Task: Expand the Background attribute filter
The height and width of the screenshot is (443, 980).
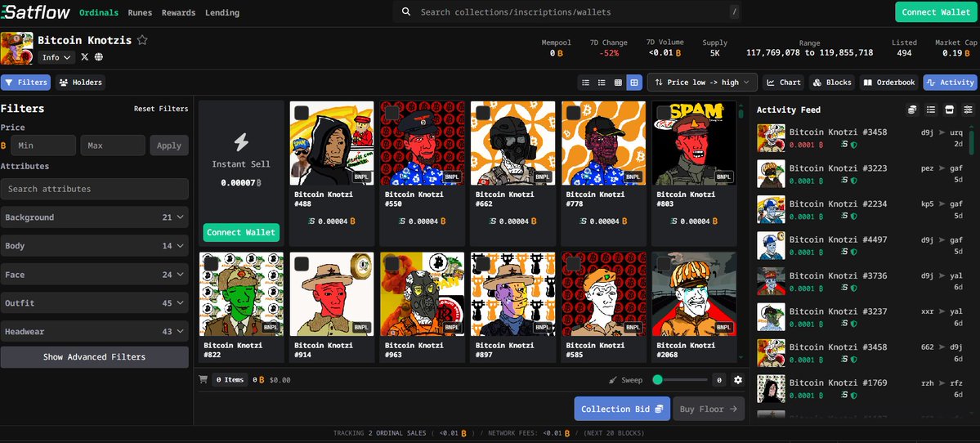Action: pos(94,217)
